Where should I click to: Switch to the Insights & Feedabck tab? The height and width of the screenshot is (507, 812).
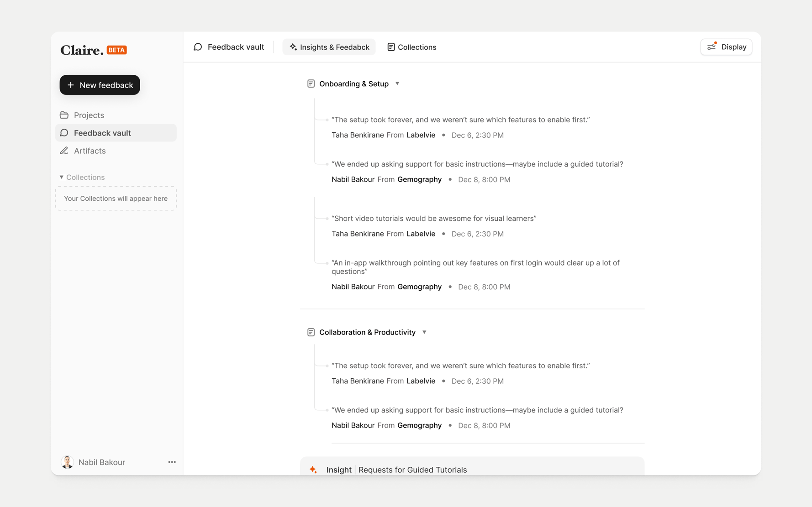tap(329, 47)
